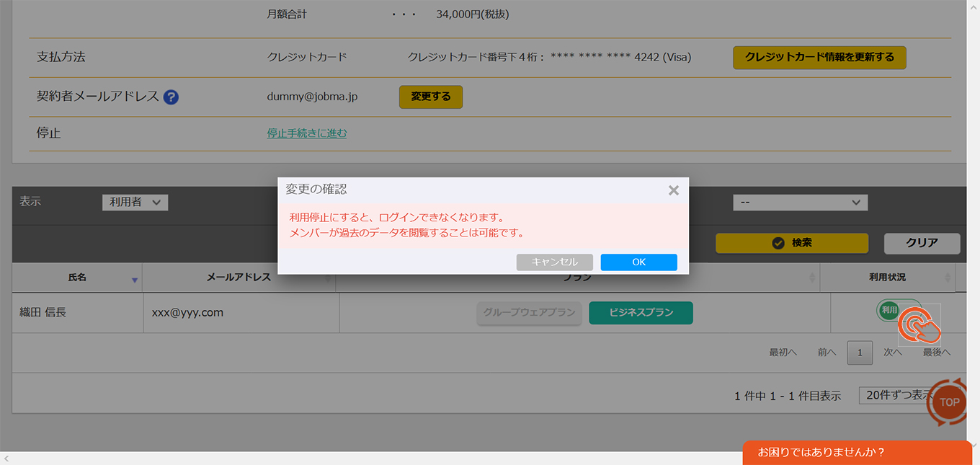Select ビジネスプラン for 織田 信長
The height and width of the screenshot is (465, 980).
641,313
